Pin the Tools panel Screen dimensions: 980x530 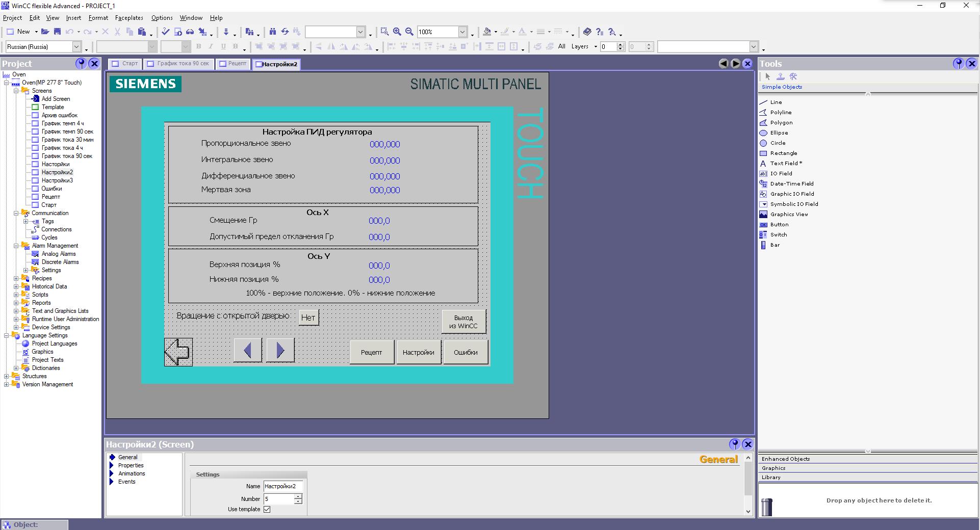(958, 63)
